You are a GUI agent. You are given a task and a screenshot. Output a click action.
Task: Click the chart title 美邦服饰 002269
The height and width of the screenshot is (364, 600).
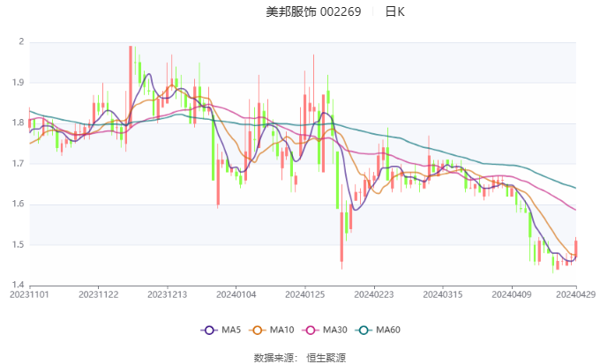pos(313,11)
